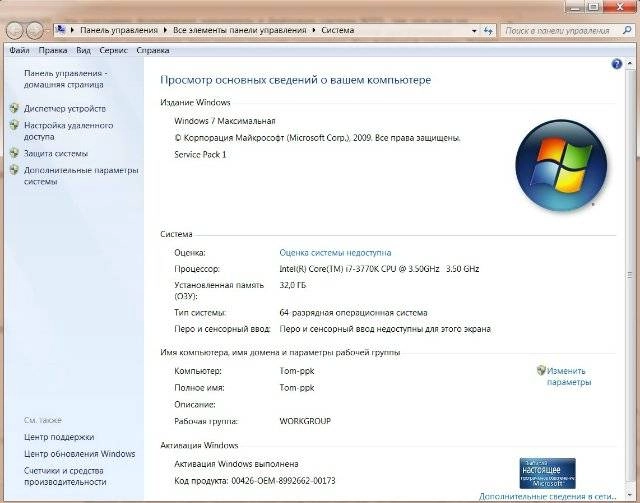Click shield icon next to Диспетчер устройств

pos(14,108)
